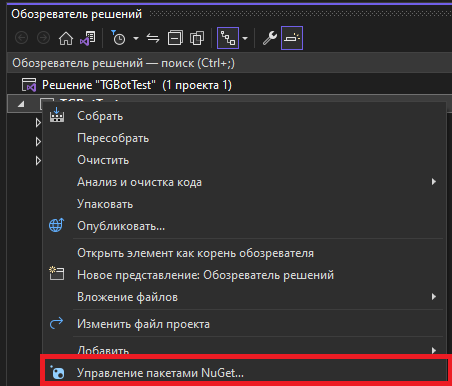Click the Back navigation arrow in toolbar
452x386 pixels.
22,38
